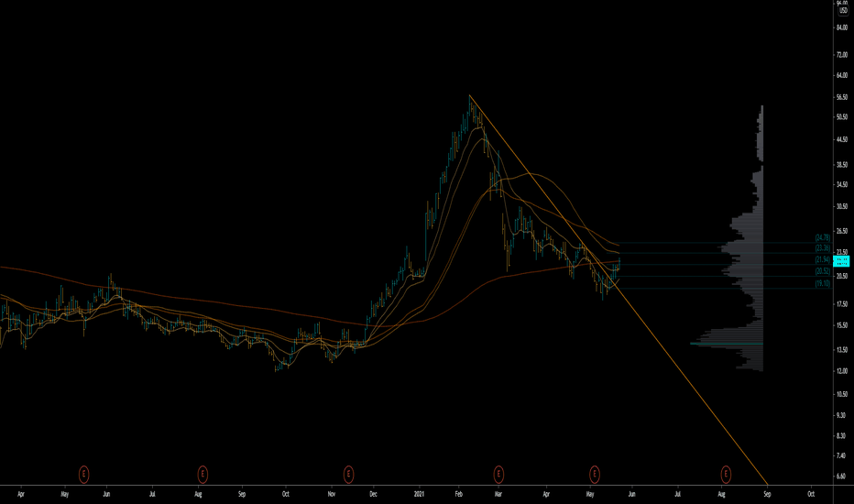
Task: Click the 64.00 price axis label
Action: (x=842, y=76)
